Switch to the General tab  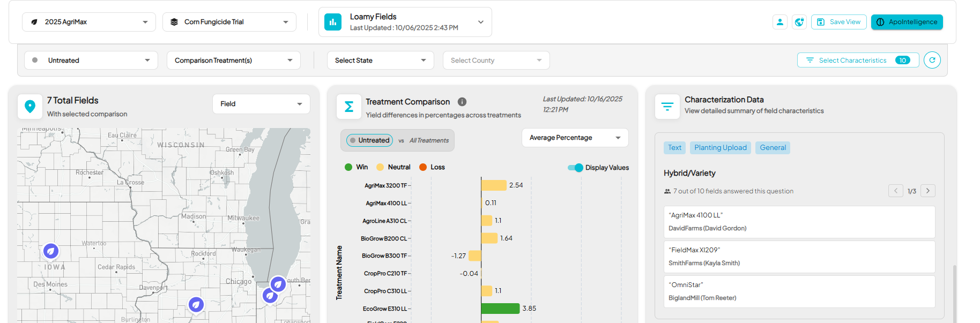click(773, 148)
